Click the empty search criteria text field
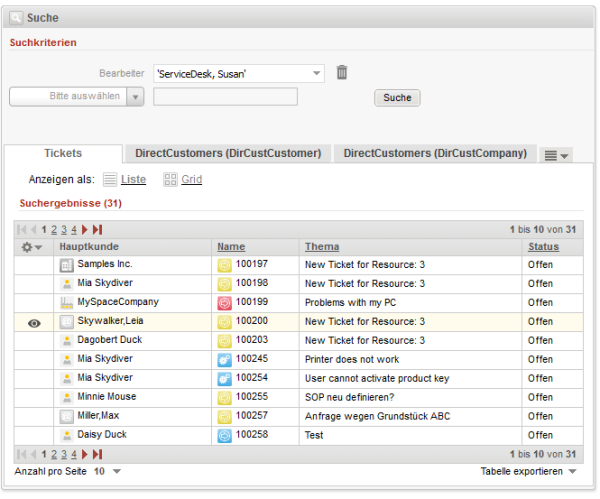This screenshot has height=499, width=600. click(x=225, y=97)
